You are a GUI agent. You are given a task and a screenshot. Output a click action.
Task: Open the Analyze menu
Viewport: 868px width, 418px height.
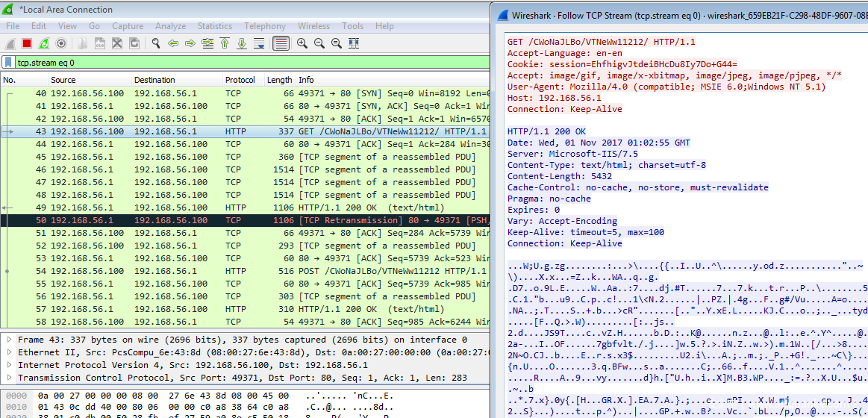click(170, 26)
